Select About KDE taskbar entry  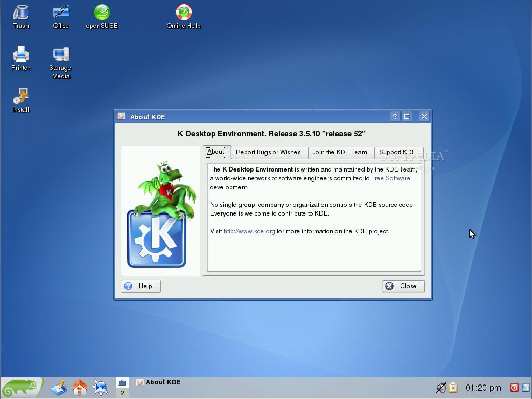[x=159, y=382]
